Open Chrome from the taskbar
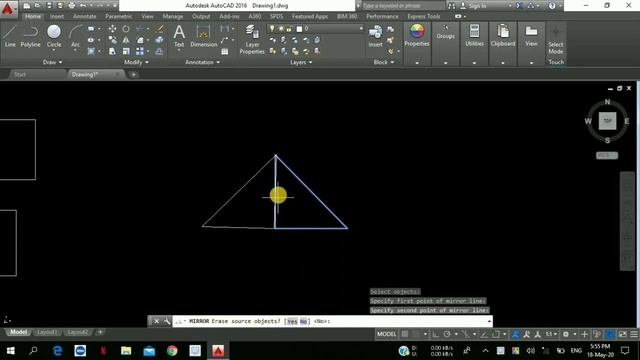Screen dimensions: 640x360 (172, 351)
